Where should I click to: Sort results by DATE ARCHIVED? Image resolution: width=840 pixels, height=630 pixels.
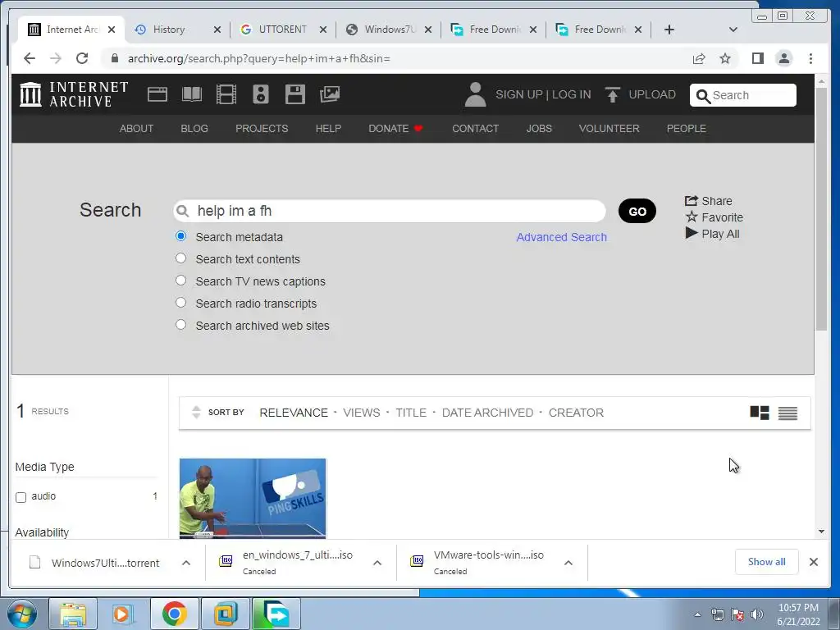coord(487,413)
